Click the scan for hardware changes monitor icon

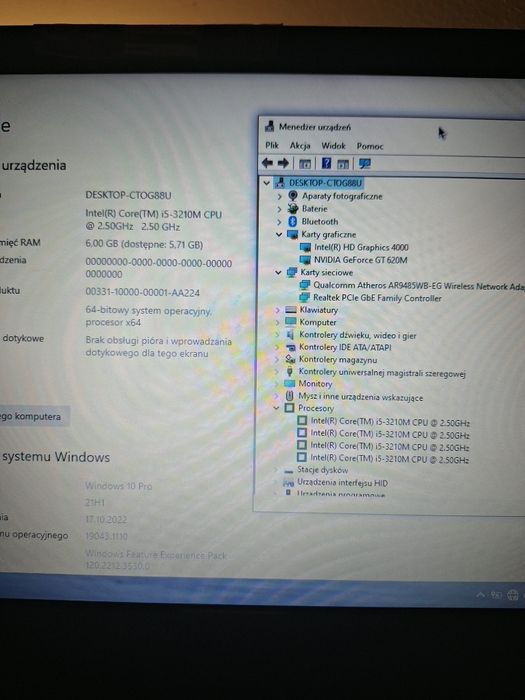pos(365,163)
